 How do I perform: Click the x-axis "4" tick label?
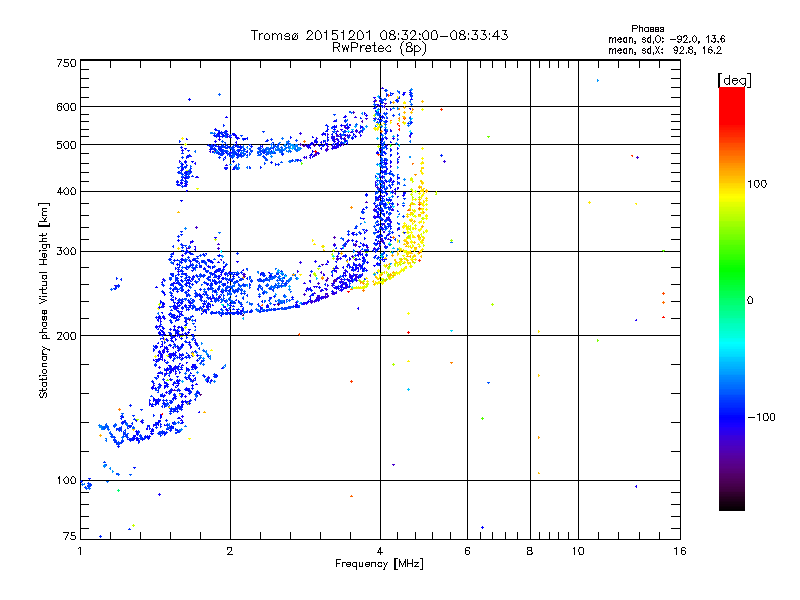tap(380, 551)
